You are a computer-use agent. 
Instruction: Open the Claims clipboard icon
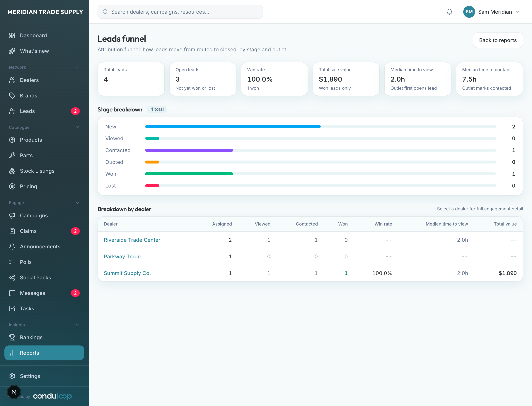(12, 231)
